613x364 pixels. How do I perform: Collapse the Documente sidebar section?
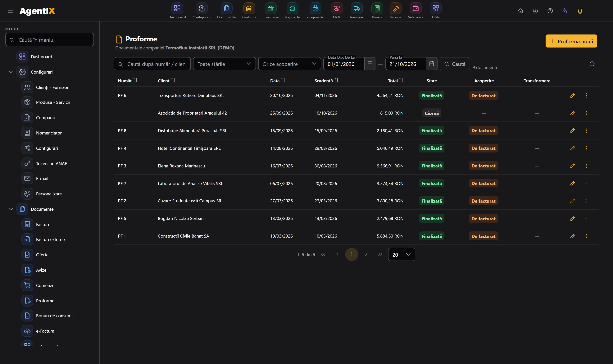pyautogui.click(x=11, y=209)
